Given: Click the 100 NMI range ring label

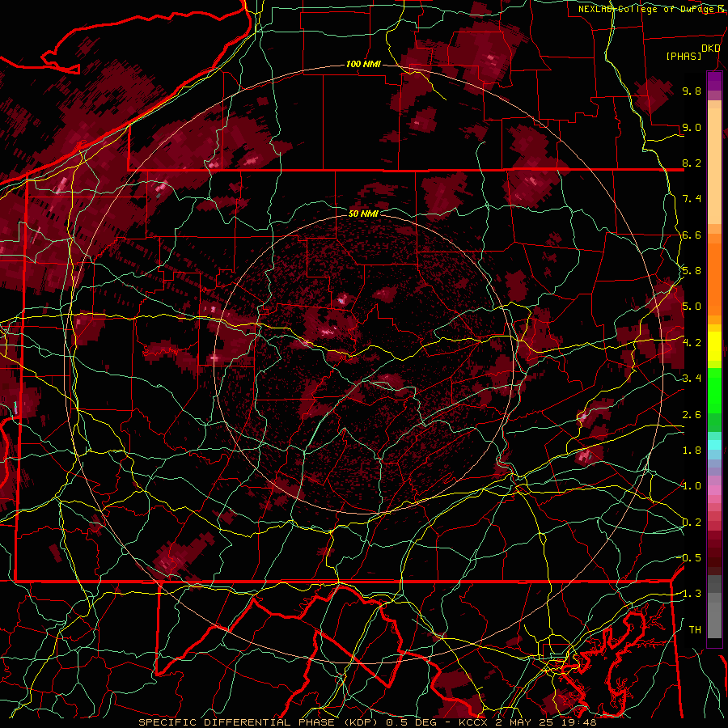Looking at the screenshot, I should click(x=363, y=64).
